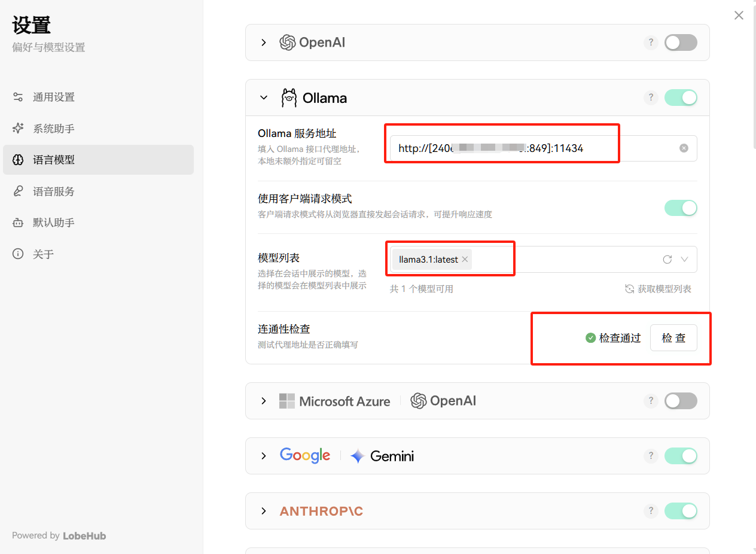Open 通用设置 in the sidebar
This screenshot has height=554, width=756.
[54, 97]
